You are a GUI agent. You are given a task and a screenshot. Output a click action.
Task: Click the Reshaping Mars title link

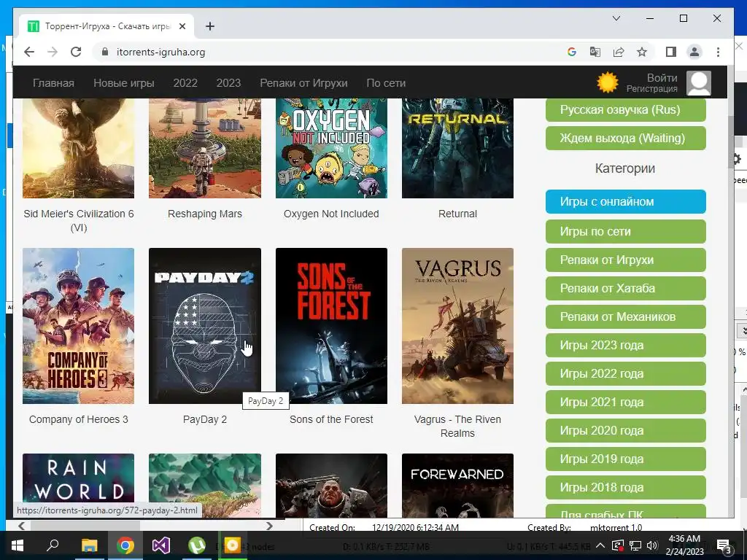[x=205, y=214]
